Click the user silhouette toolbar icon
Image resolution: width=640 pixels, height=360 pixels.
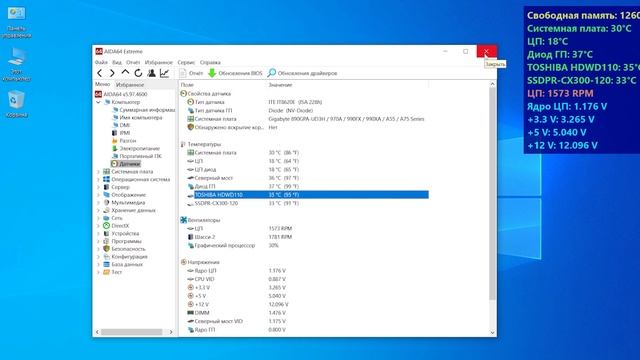click(x=151, y=73)
